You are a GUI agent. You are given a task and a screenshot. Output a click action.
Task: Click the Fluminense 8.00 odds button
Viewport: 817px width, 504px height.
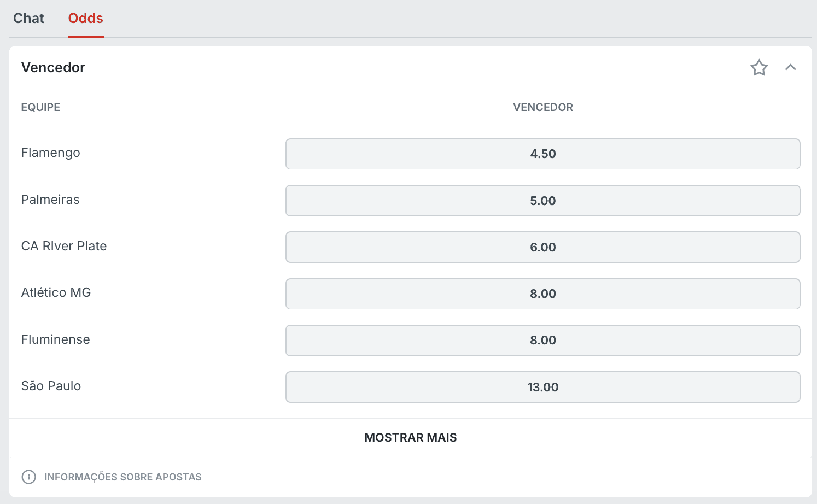tap(542, 341)
